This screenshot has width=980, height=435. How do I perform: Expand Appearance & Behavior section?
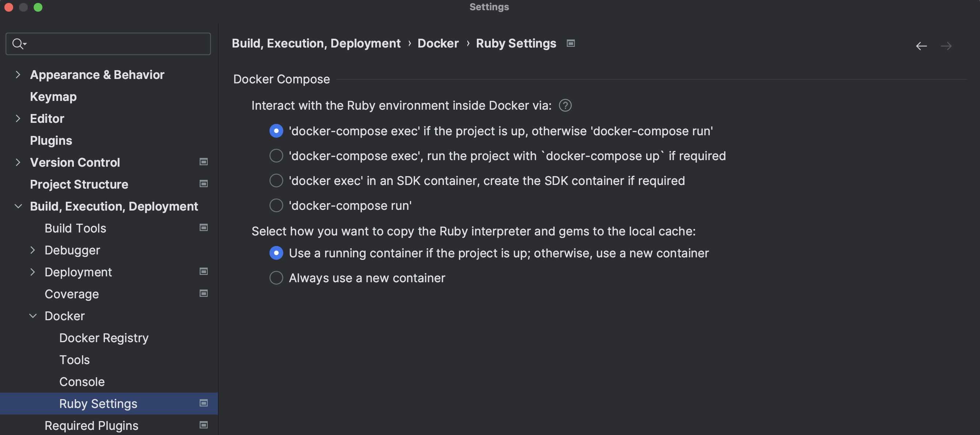click(x=18, y=75)
